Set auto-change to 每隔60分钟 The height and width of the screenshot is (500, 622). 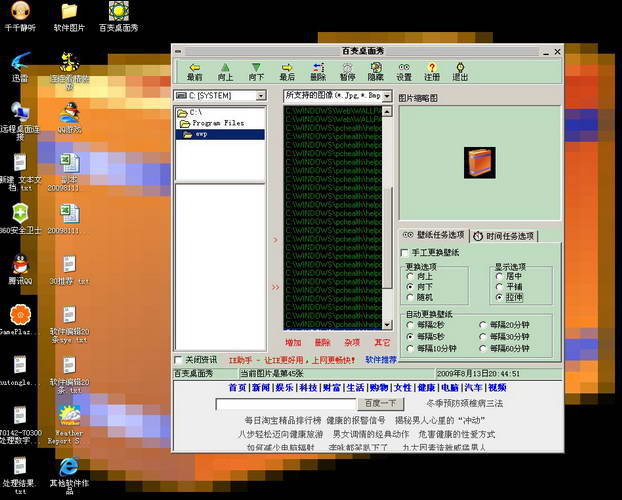pos(483,348)
